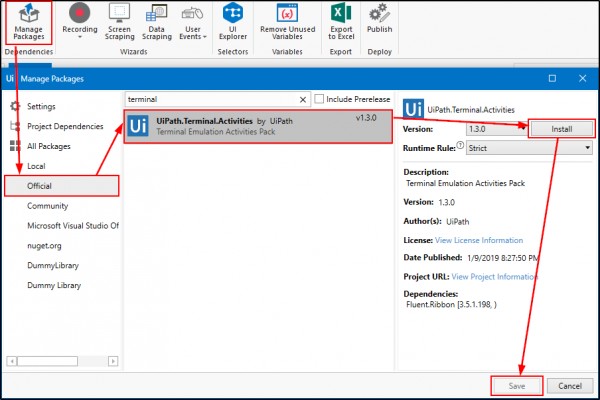Launch UI Explorer
The image size is (600, 400).
pos(233,22)
